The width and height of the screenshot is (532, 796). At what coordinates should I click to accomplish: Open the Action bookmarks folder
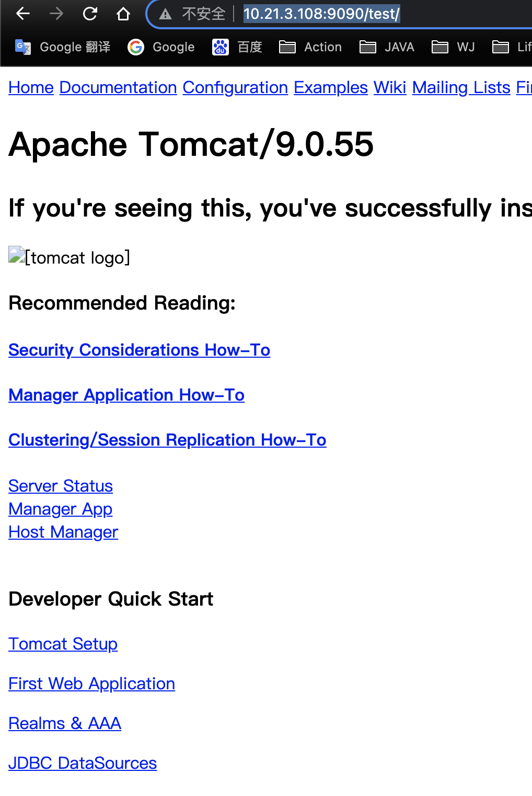pos(310,47)
